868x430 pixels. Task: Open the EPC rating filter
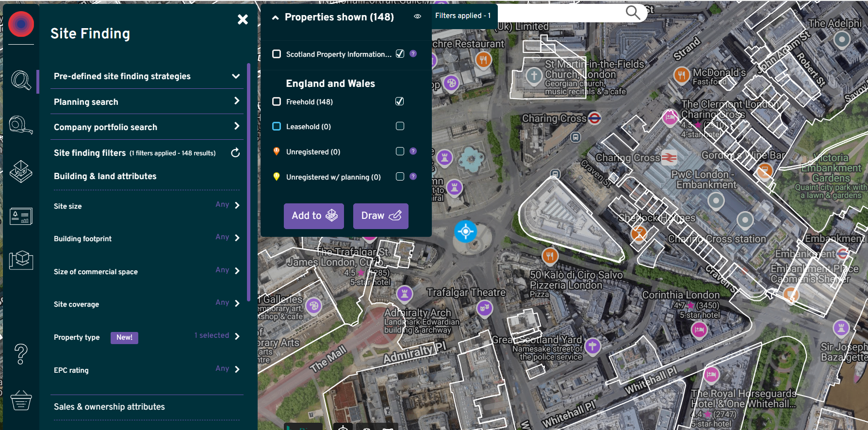(x=147, y=370)
